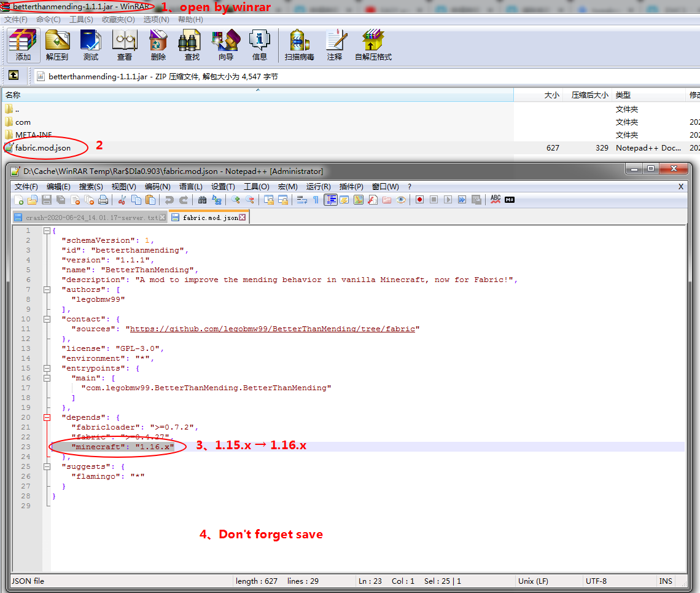
Task: Open Notepad++ Replace icon
Action: point(217,200)
